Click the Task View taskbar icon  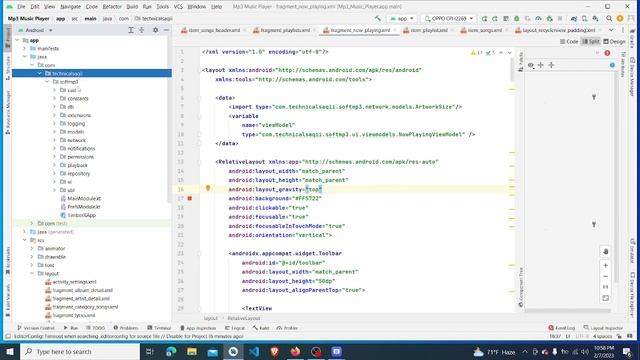[x=150, y=351]
